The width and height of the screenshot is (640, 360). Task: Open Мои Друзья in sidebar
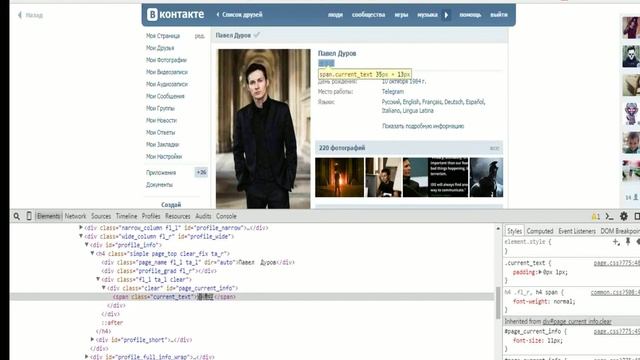point(160,48)
